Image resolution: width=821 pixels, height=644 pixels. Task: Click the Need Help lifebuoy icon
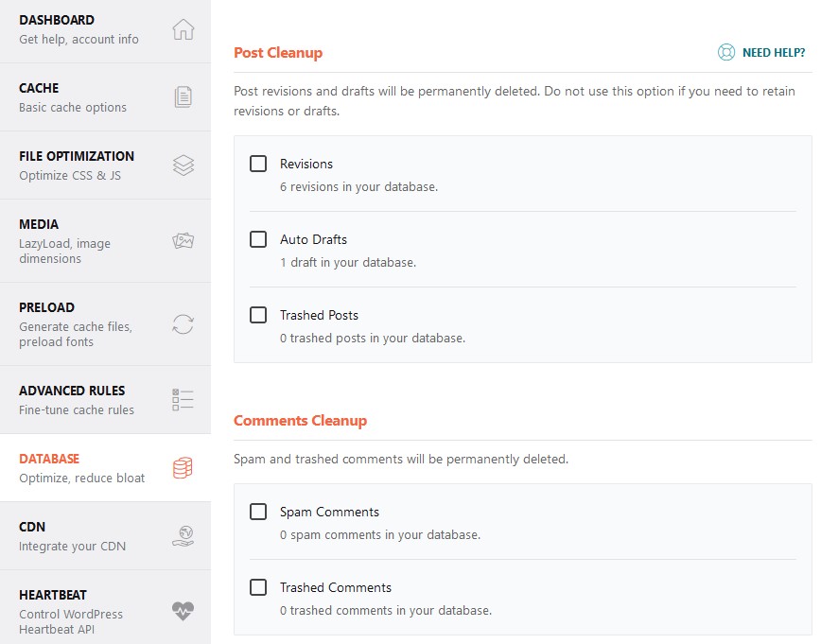coord(726,52)
